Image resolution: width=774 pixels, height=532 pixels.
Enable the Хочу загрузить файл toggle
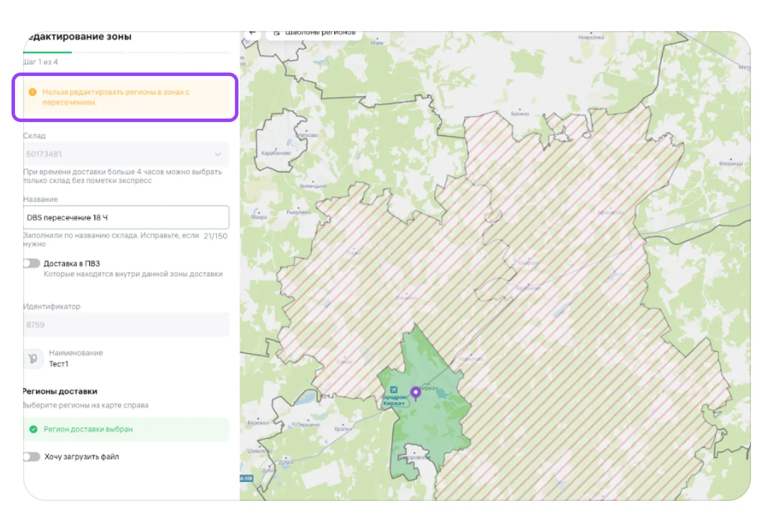(32, 457)
